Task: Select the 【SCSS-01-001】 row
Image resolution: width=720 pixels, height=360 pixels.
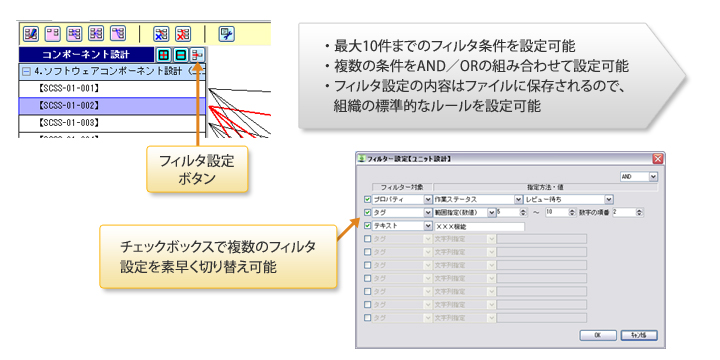Action: (112, 89)
